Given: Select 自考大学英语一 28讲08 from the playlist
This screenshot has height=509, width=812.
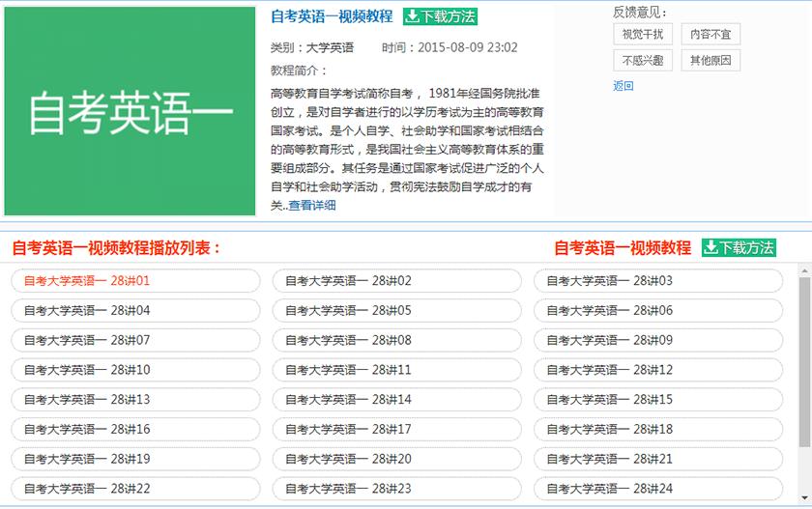Looking at the screenshot, I should pos(397,340).
